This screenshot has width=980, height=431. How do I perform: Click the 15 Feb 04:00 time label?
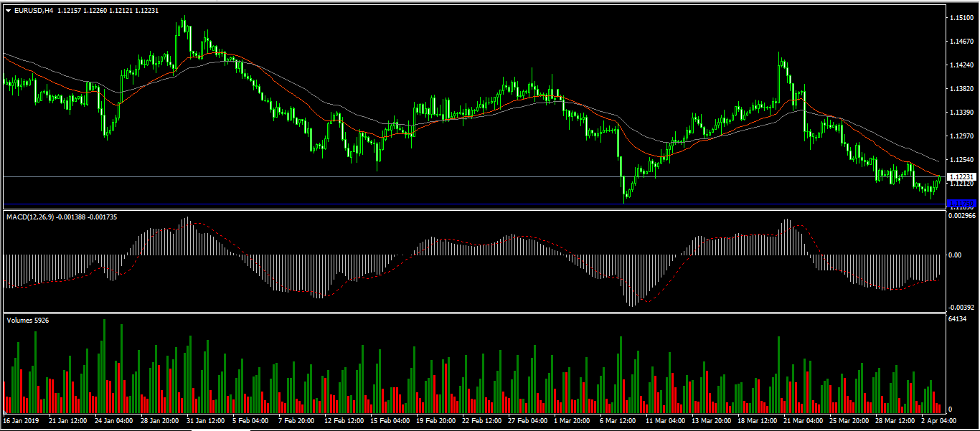[392, 421]
